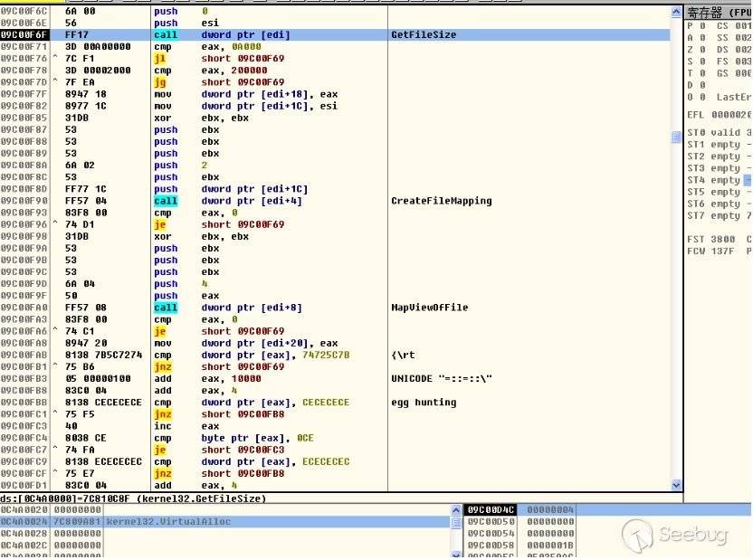The height and width of the screenshot is (560, 753).
Task: Select the GetFileSize comment line
Action: pyautogui.click(x=424, y=34)
